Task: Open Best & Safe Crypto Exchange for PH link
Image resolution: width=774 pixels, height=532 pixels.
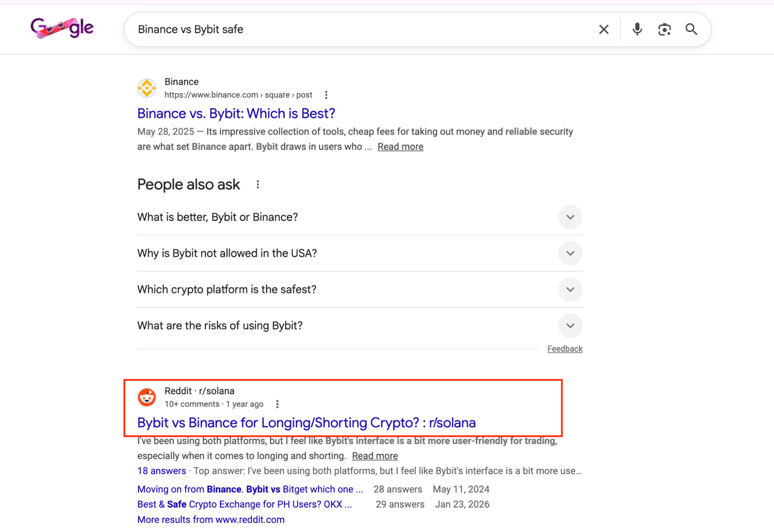Action: point(245,504)
